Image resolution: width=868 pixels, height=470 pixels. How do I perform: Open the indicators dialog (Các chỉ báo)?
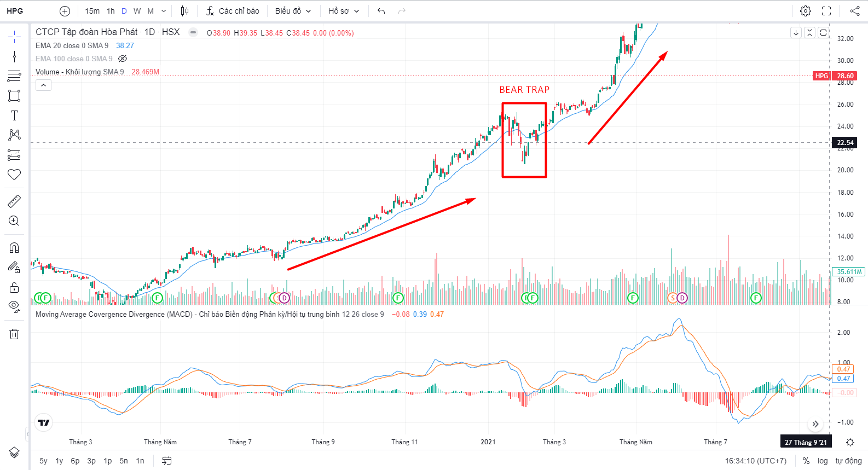[233, 11]
